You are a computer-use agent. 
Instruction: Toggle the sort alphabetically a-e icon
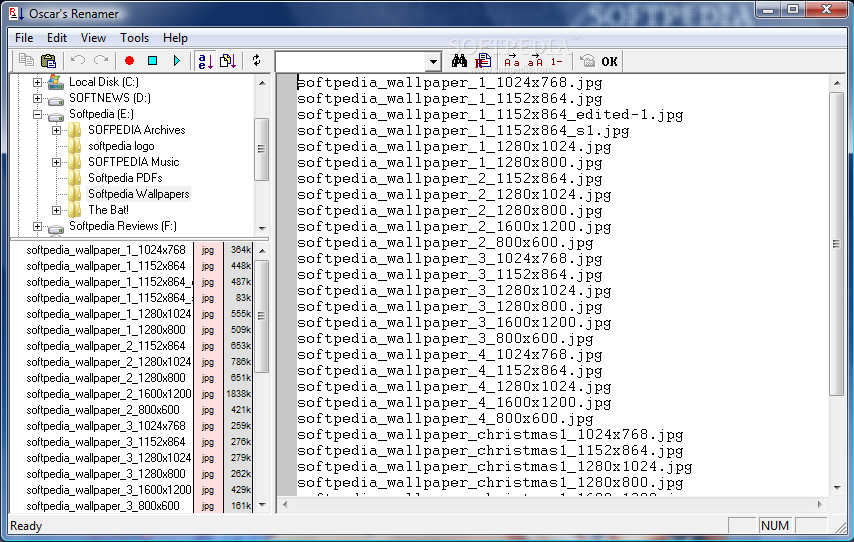click(x=205, y=60)
